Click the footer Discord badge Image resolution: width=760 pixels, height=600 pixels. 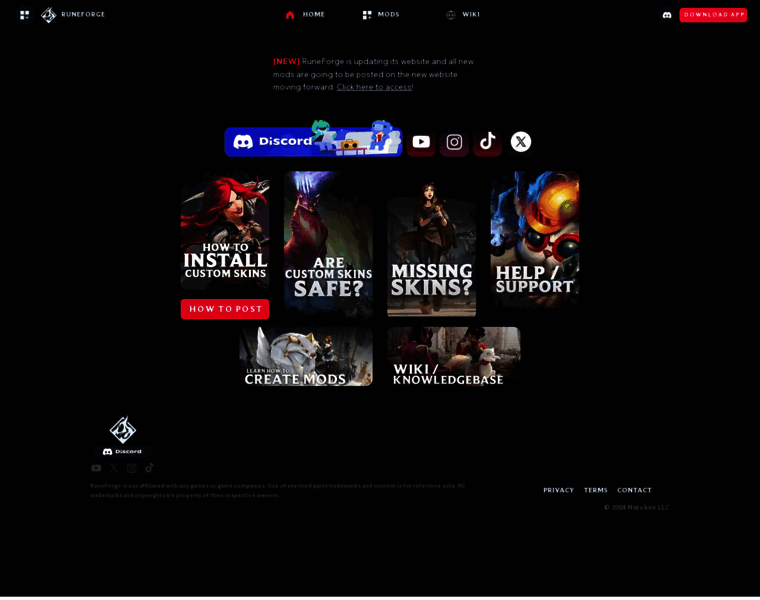122,451
